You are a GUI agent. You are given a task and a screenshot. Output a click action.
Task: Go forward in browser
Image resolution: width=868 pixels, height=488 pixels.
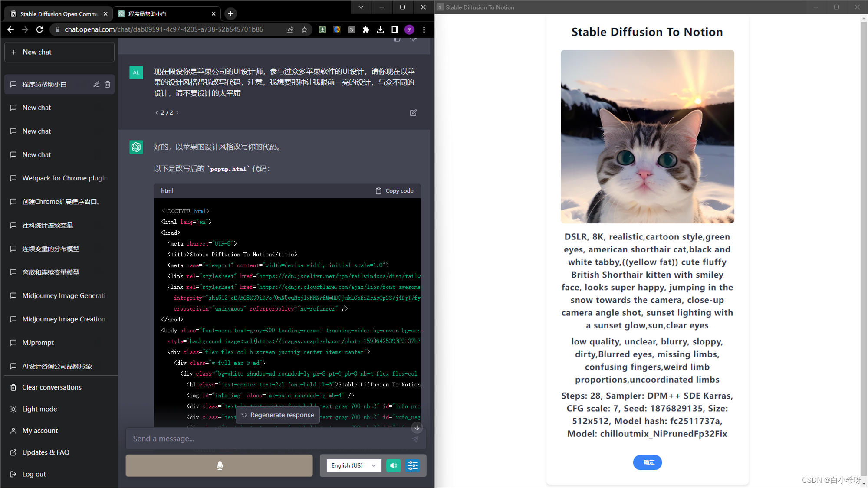tap(25, 29)
